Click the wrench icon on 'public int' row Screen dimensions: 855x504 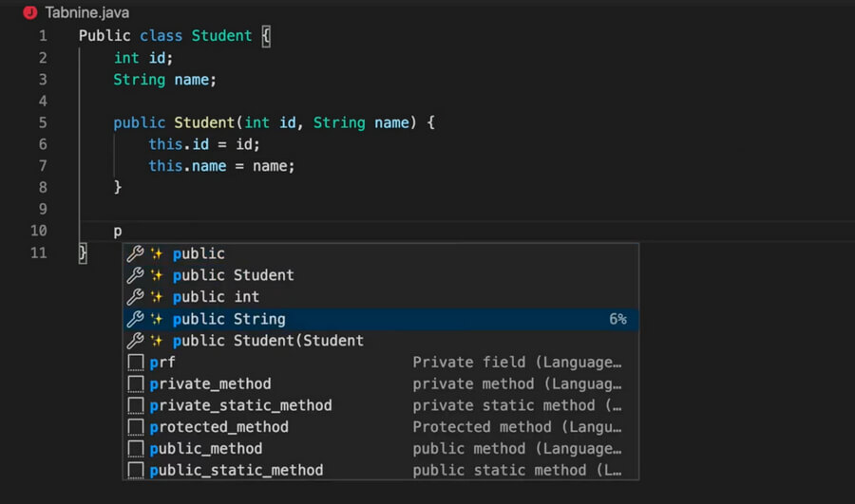click(x=135, y=297)
